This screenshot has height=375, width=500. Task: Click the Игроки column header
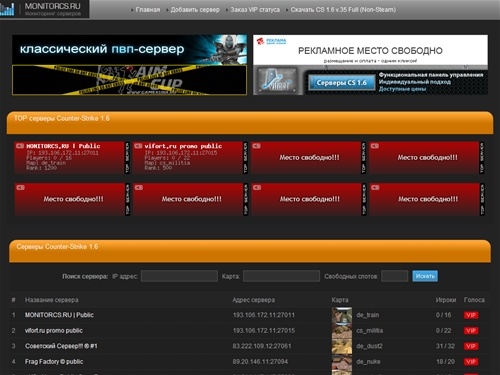tap(446, 300)
